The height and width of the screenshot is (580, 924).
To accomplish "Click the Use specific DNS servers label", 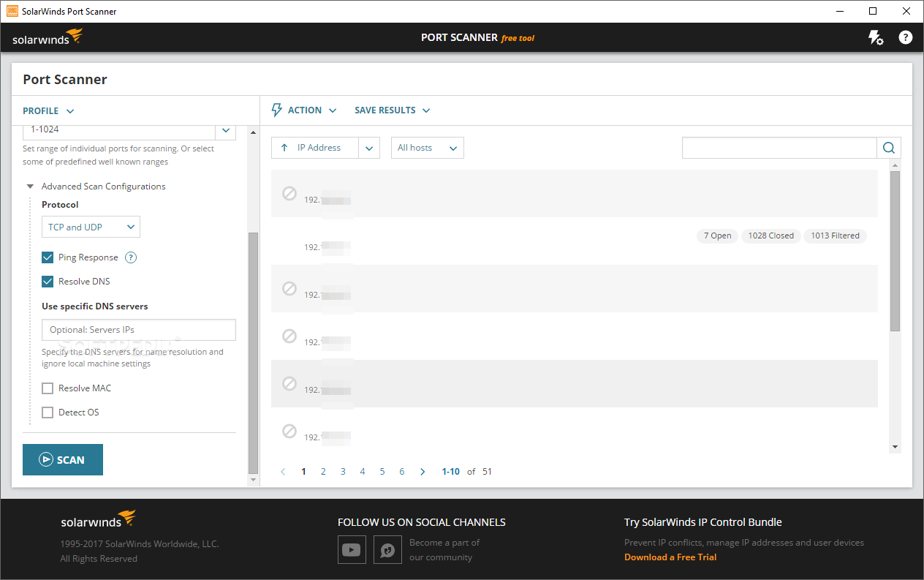I will pyautogui.click(x=95, y=306).
